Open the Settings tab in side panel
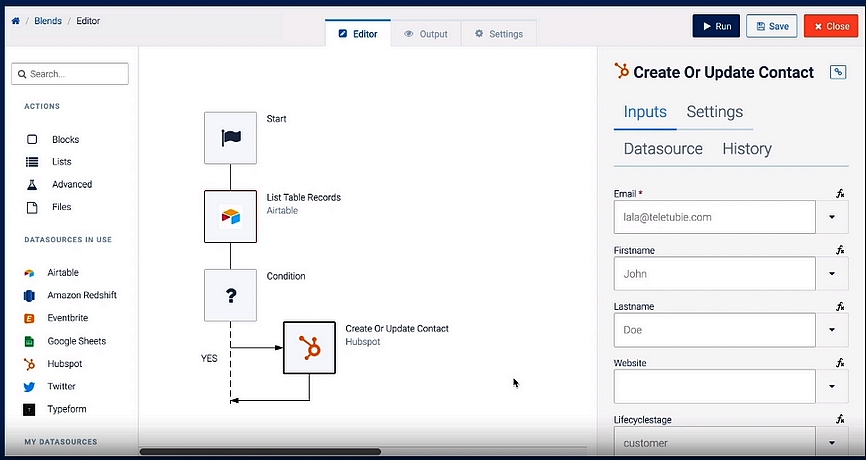The image size is (866, 460). tap(715, 112)
